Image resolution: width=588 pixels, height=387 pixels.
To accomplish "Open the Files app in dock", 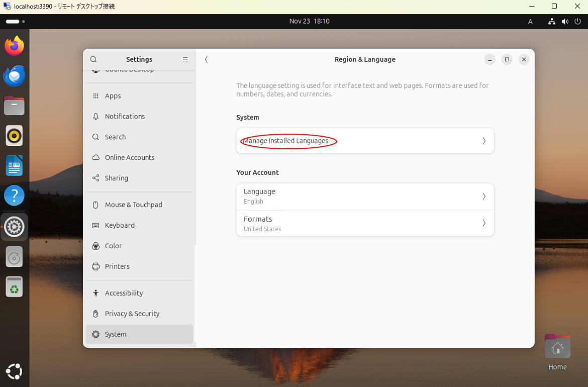I will [x=14, y=106].
